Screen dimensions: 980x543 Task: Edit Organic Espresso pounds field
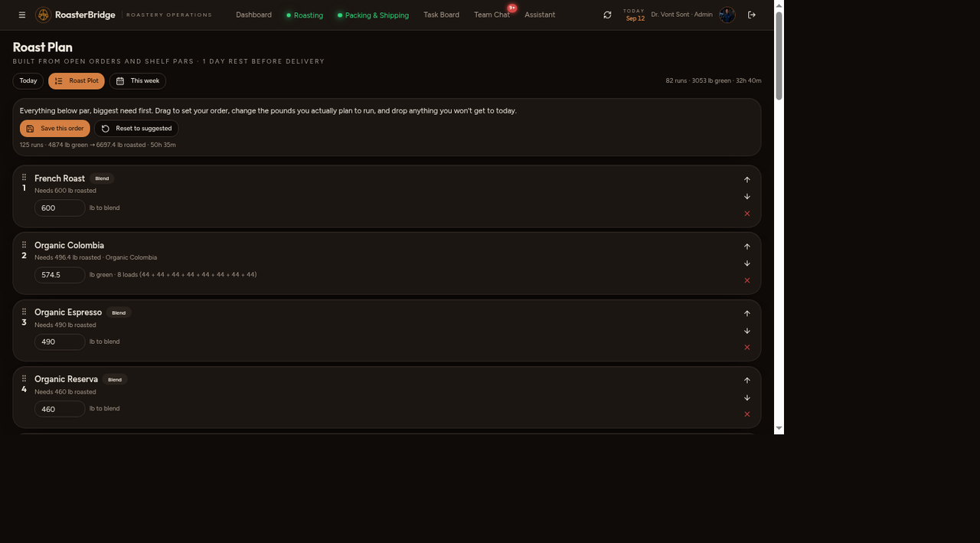(60, 342)
